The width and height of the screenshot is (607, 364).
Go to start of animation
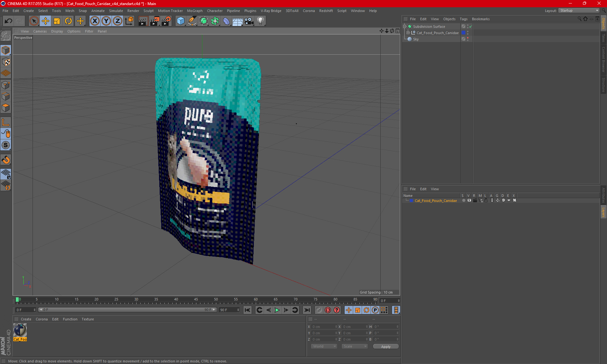[248, 310]
